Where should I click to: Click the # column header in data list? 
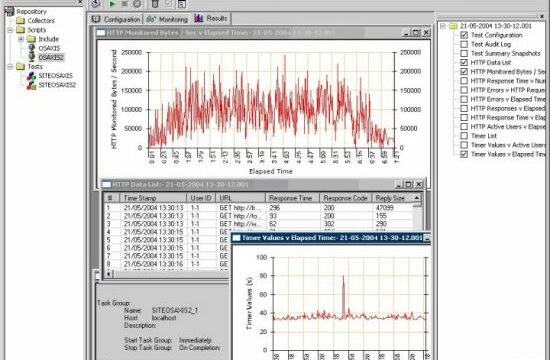tap(112, 198)
